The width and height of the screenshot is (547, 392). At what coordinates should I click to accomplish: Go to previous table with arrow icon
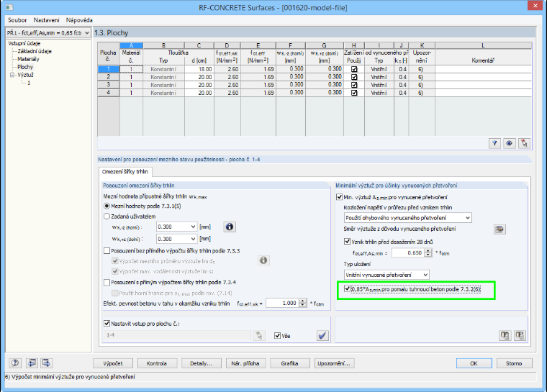click(32, 363)
